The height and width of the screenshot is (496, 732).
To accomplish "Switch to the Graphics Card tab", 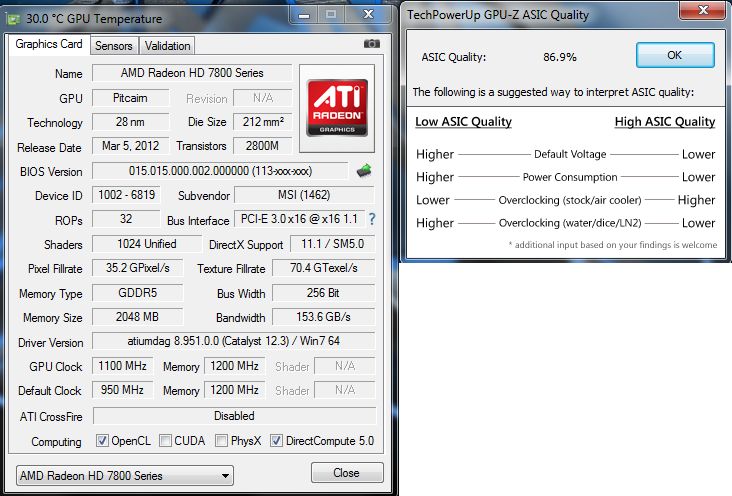I will 49,44.
